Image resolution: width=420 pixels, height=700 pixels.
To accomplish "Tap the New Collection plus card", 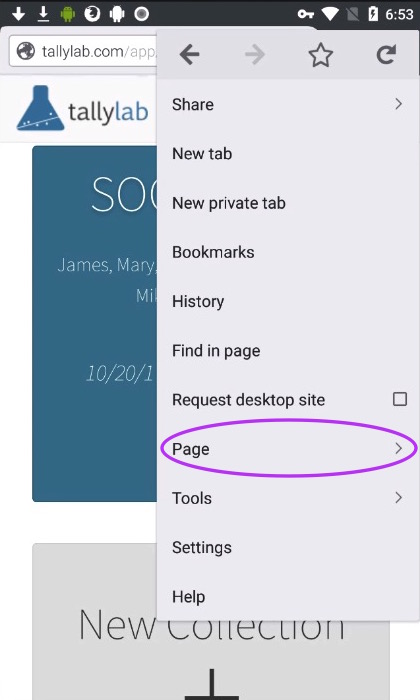I will tap(211, 621).
